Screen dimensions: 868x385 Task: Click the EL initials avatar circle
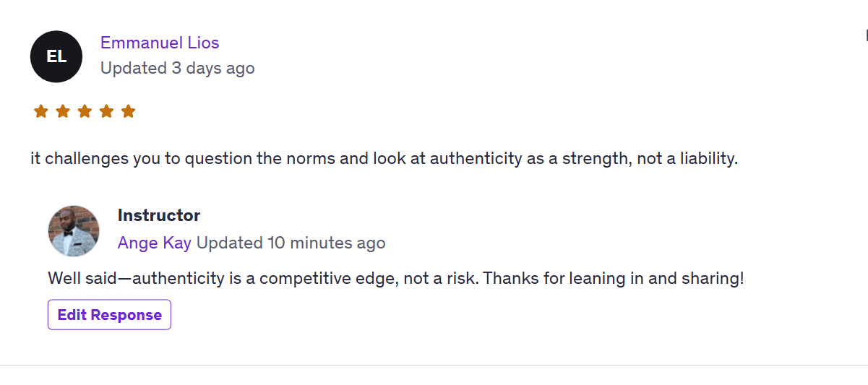(56, 56)
